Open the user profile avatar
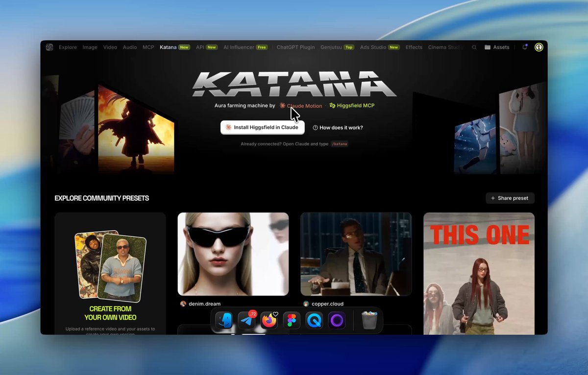Image resolution: width=588 pixels, height=375 pixels. click(539, 47)
